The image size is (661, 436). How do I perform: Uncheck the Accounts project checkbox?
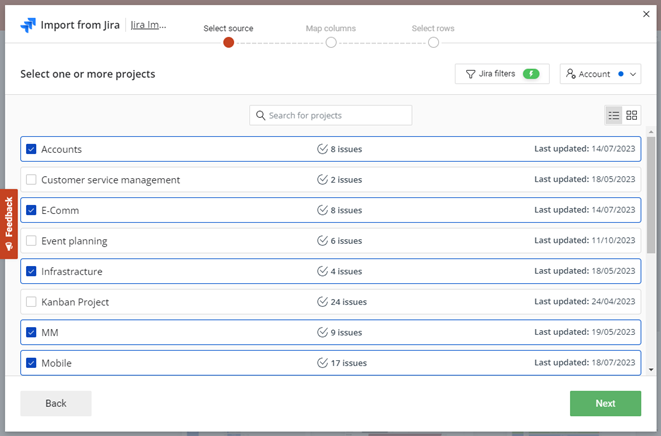[31, 149]
